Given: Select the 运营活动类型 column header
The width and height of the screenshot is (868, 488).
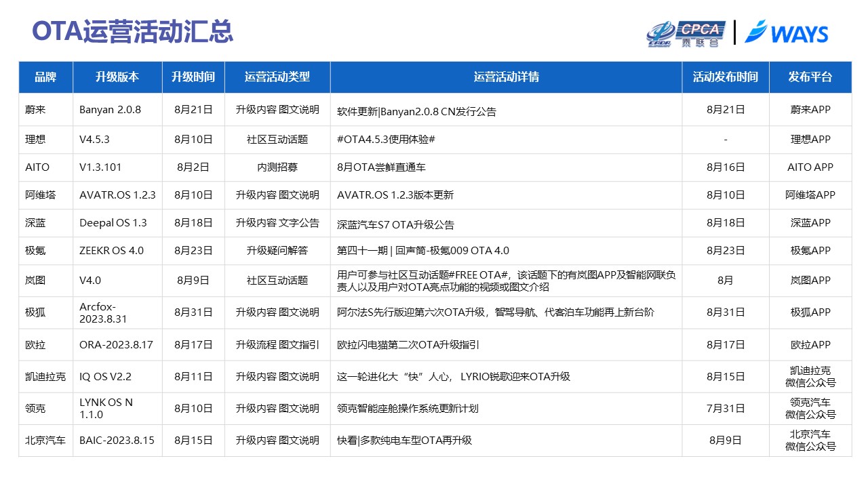Looking at the screenshot, I should [x=277, y=77].
